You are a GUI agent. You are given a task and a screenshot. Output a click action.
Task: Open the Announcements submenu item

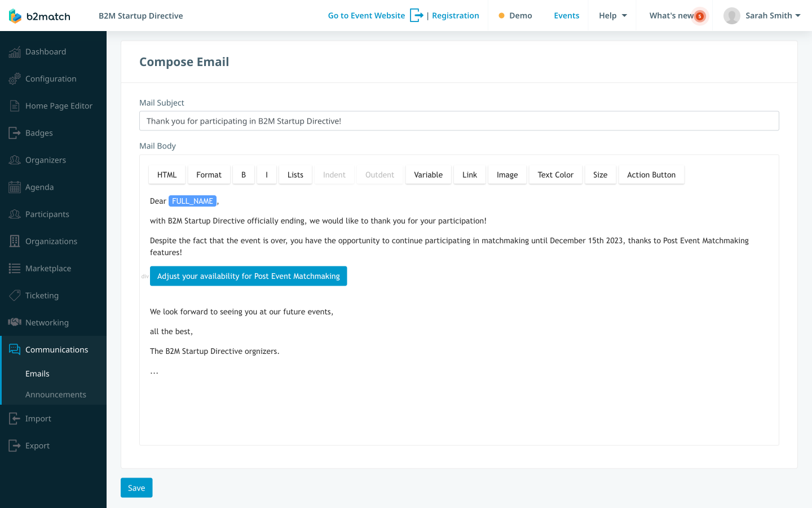point(56,395)
